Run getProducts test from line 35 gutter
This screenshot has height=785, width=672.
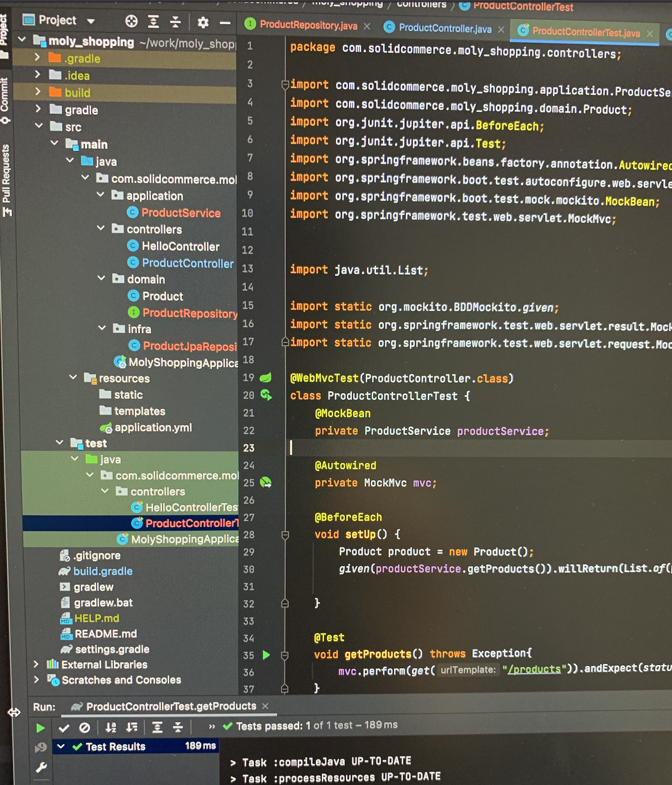pyautogui.click(x=266, y=655)
